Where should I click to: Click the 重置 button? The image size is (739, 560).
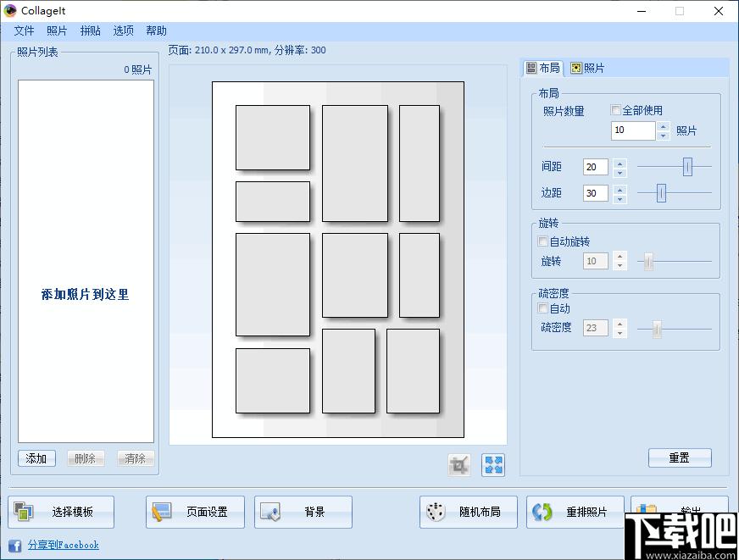(x=680, y=457)
